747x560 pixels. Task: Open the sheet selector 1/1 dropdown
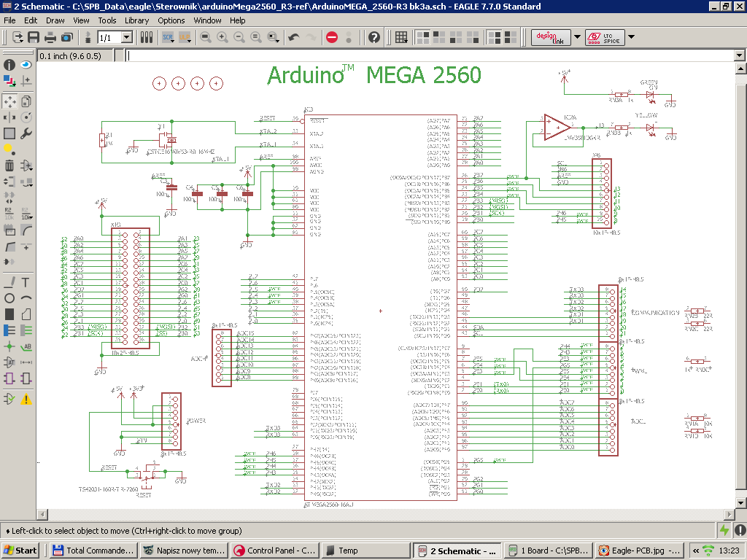128,37
